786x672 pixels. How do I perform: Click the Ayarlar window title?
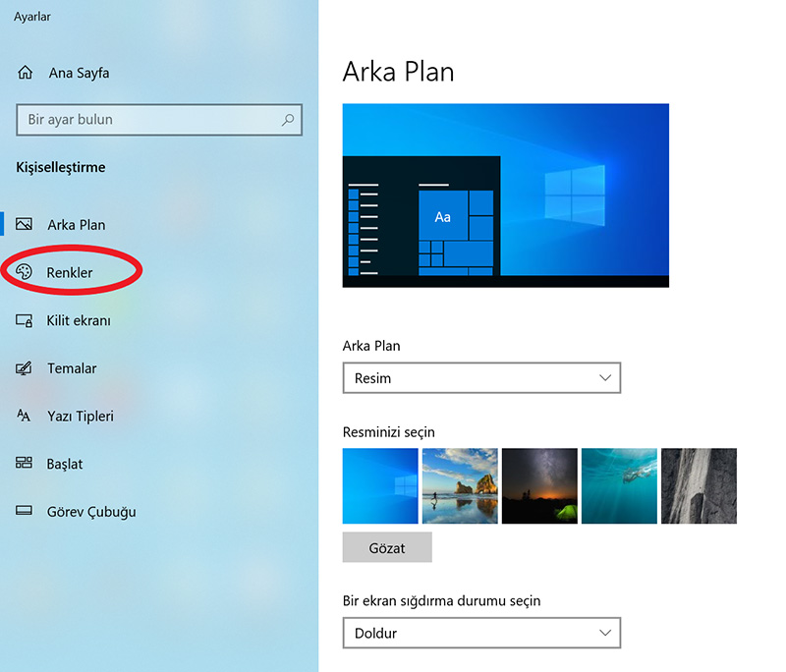coord(32,17)
